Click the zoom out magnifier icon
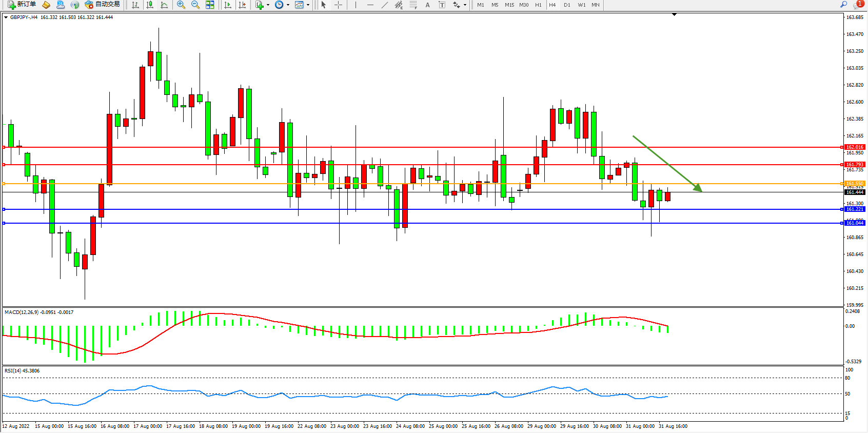The height and width of the screenshot is (433, 868). click(x=195, y=5)
